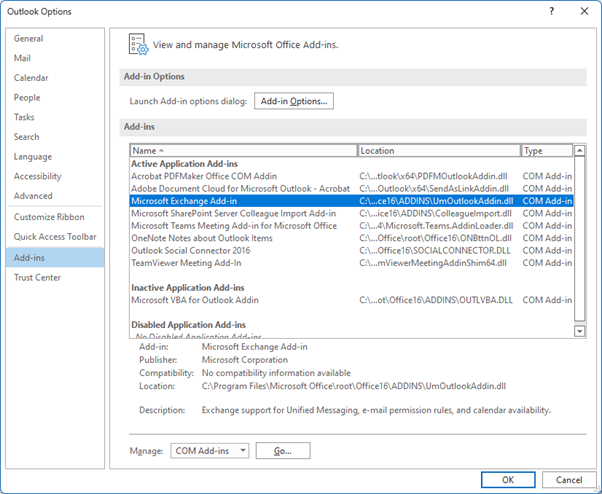Image resolution: width=602 pixels, height=494 pixels.
Task: Click the Disabled Application Add-ins heading
Action: [x=189, y=325]
